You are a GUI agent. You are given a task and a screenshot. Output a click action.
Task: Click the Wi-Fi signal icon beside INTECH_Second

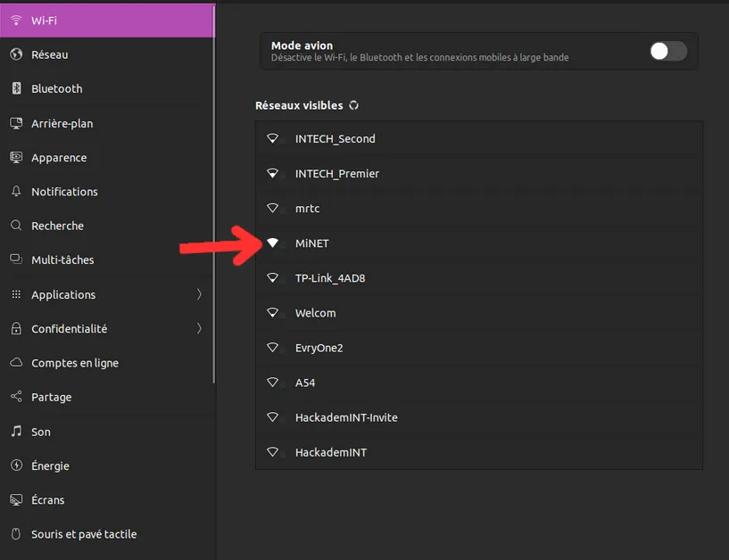pyautogui.click(x=273, y=138)
